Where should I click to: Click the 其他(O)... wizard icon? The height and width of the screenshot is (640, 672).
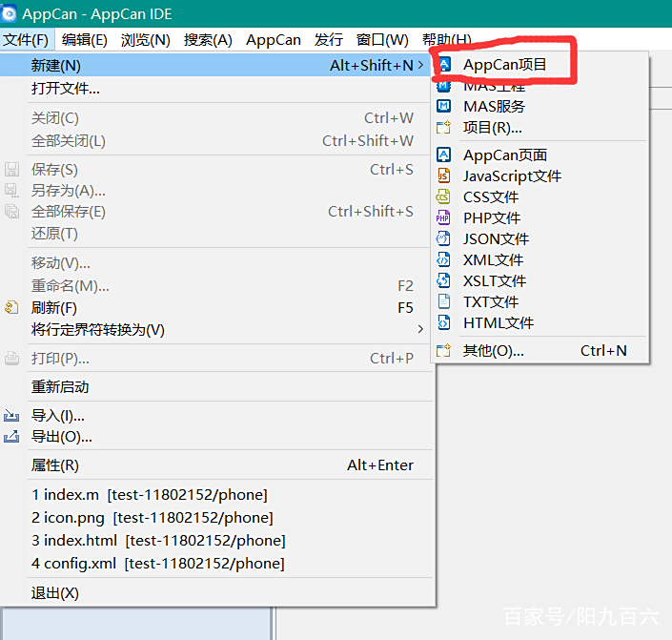pyautogui.click(x=443, y=350)
